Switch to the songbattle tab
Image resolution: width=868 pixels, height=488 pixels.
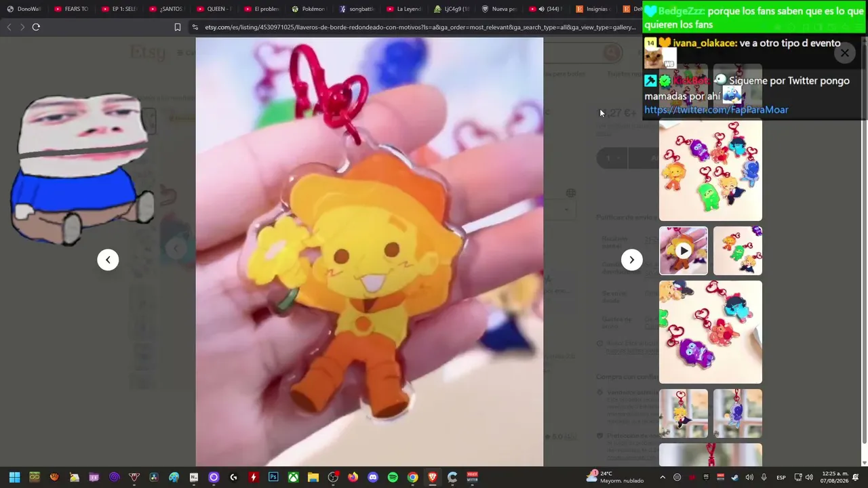pos(357,9)
